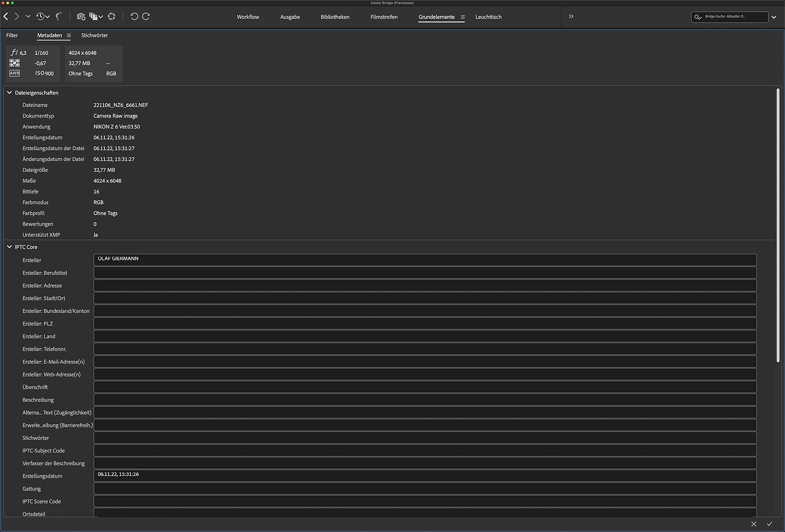Collapse the Dateieigenschaften section

pos(9,93)
